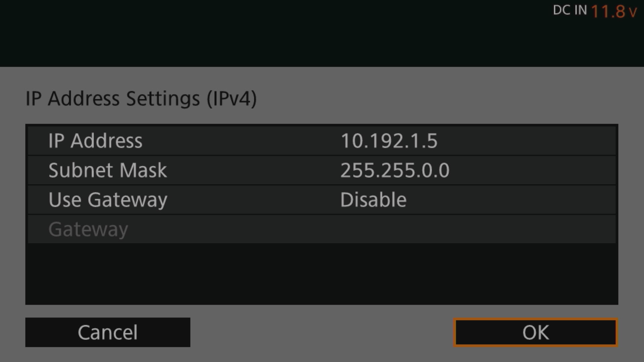
Task: Edit the 10.192.1.5 address value
Action: pos(389,141)
